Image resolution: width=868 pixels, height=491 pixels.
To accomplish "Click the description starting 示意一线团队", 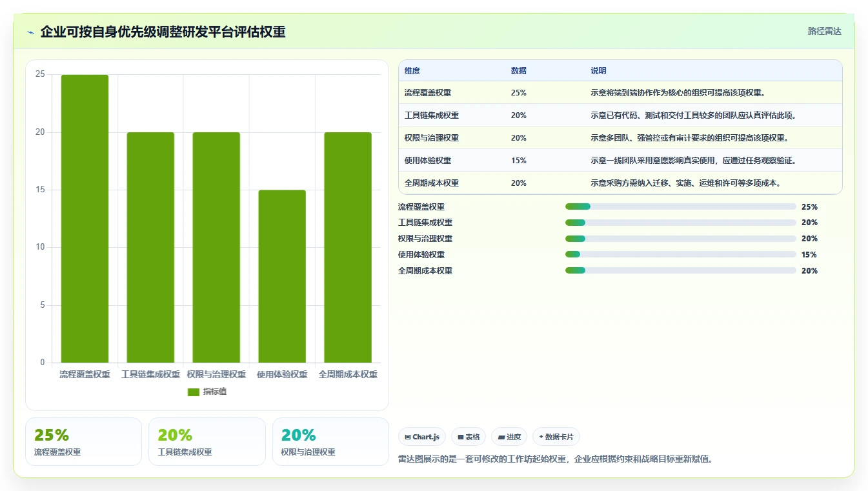I will tap(694, 161).
